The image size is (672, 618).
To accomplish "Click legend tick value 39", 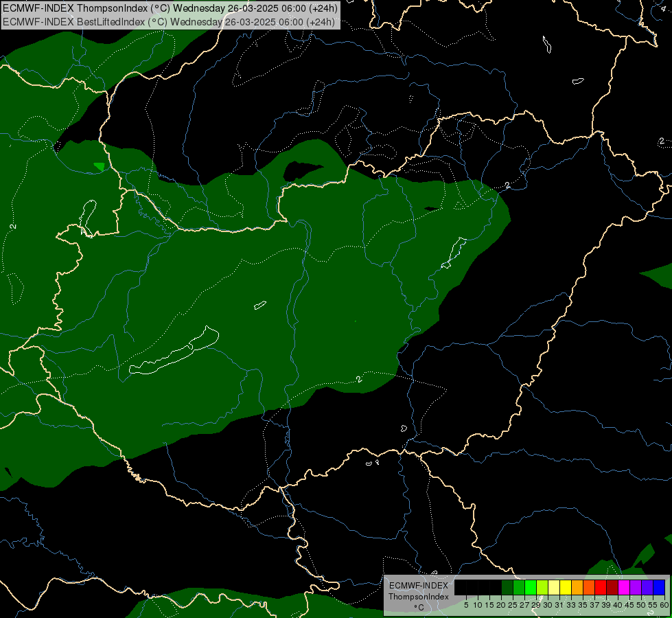I will click(606, 605).
